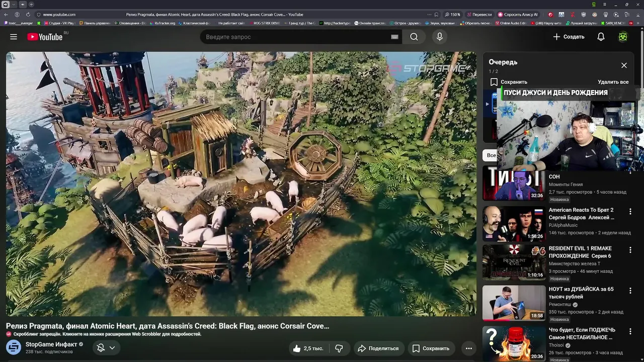Bookmark this page with the bookmark icon
The width and height of the screenshot is (644, 362).
click(x=436, y=15)
